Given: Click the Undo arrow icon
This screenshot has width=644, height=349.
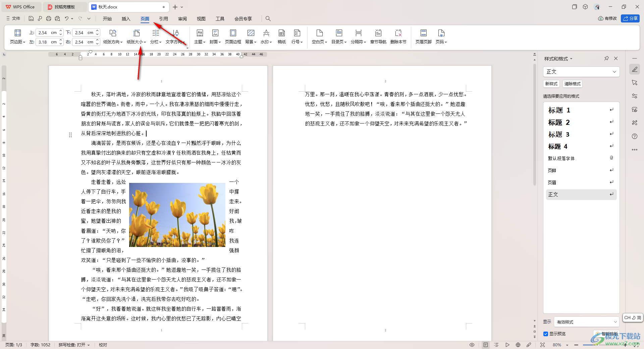Looking at the screenshot, I should pos(67,19).
